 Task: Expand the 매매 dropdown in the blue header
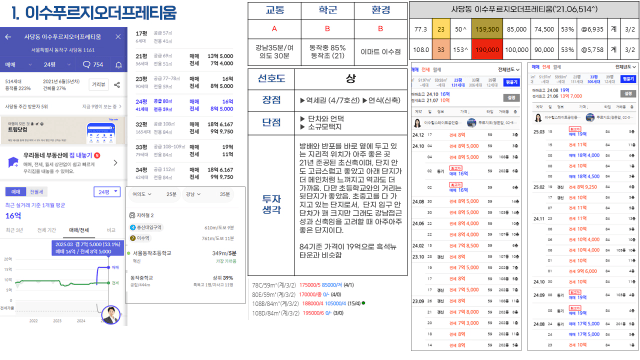18,64
